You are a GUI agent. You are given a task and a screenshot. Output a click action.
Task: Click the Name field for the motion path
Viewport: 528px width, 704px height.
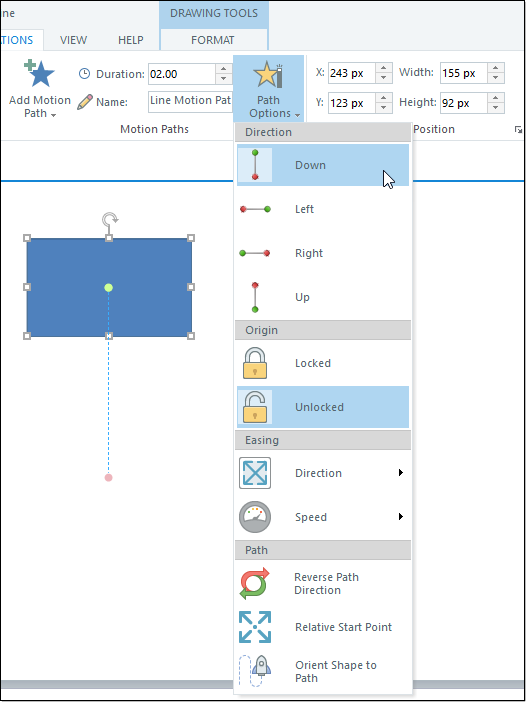click(190, 101)
